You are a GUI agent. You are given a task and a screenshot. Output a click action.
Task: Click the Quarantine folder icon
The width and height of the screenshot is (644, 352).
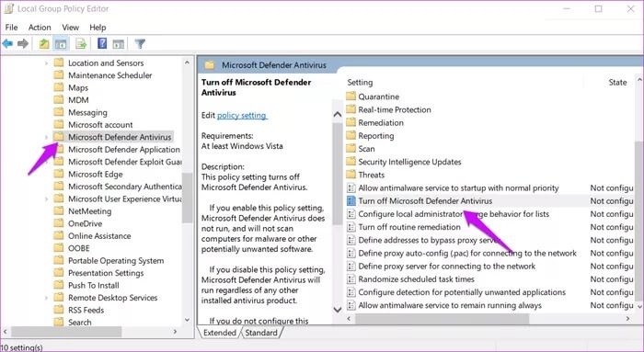coord(351,97)
